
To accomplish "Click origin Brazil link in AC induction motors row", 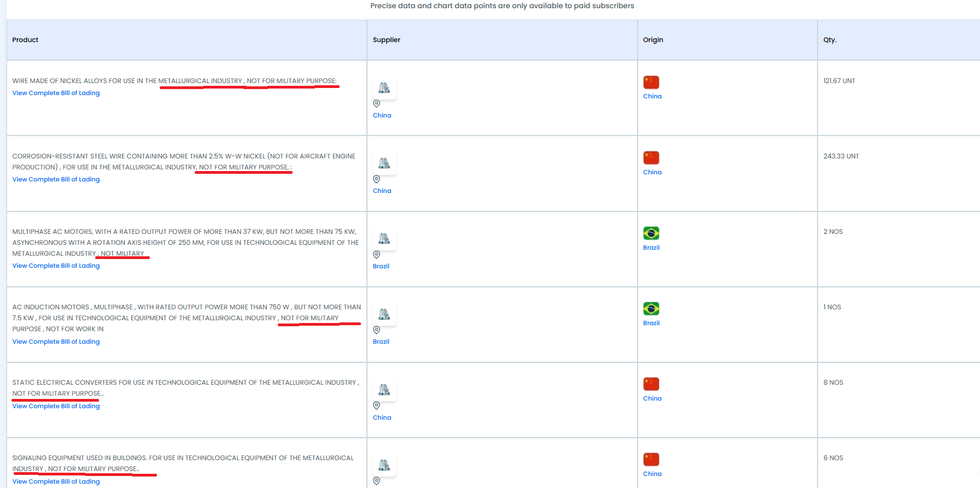I will tap(651, 323).
